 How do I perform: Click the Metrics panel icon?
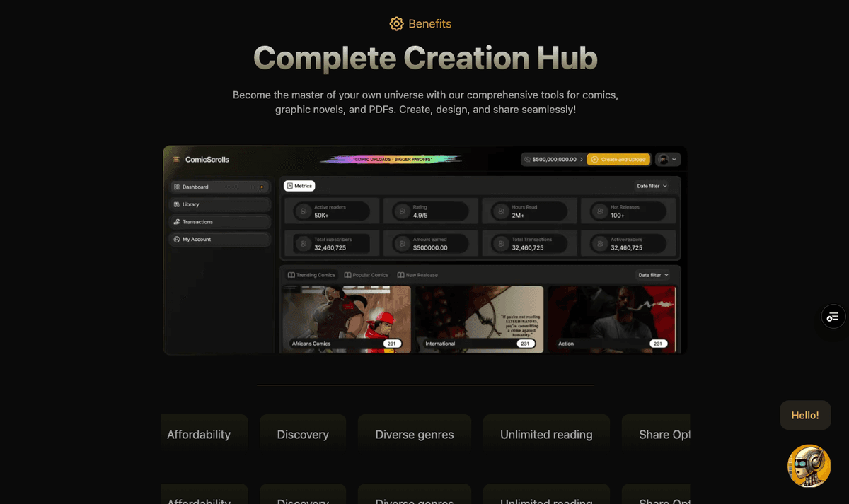click(291, 185)
